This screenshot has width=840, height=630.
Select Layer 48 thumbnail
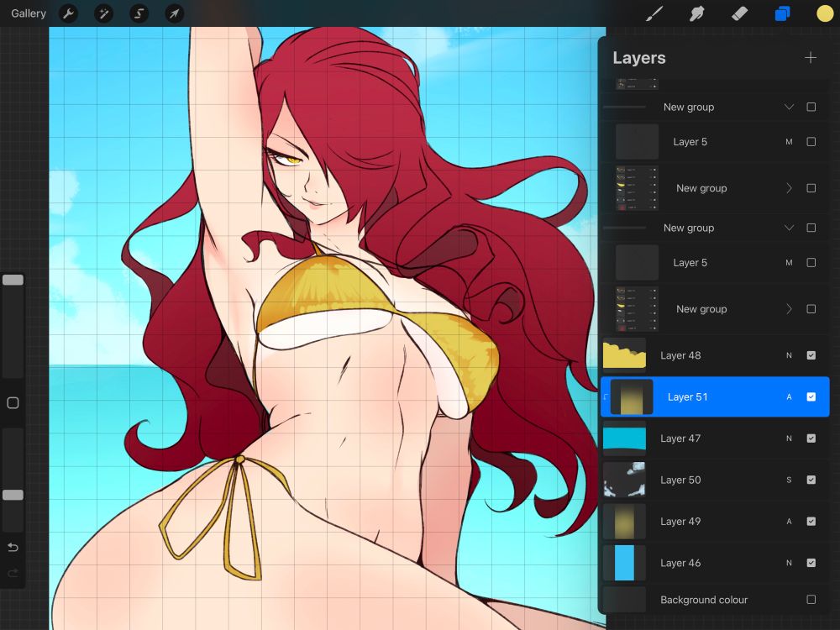click(x=624, y=355)
